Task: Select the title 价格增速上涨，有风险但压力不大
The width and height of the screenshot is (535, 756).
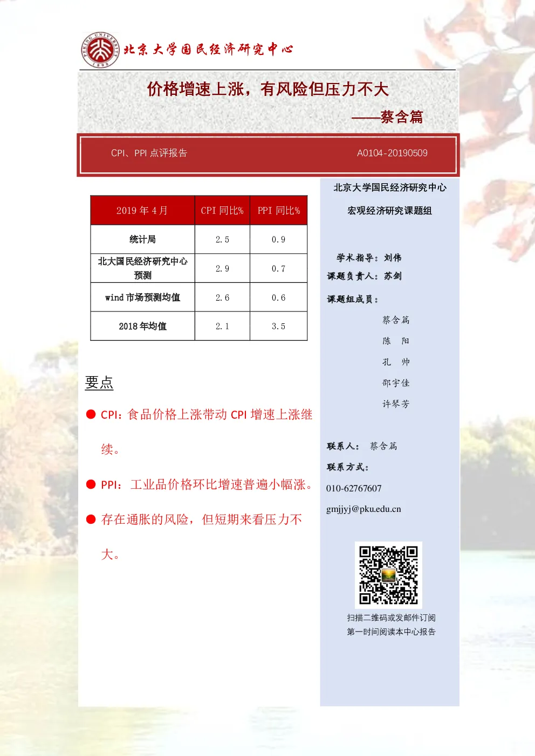Action: tap(267, 89)
